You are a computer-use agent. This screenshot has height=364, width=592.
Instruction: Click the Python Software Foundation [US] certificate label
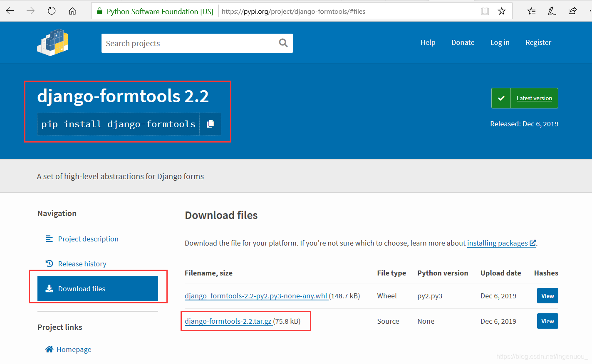tap(160, 12)
